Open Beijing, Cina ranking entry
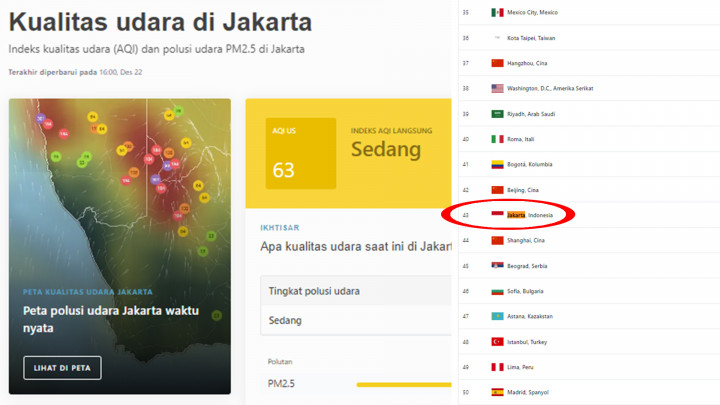This screenshot has height=405, width=720. pos(523,190)
